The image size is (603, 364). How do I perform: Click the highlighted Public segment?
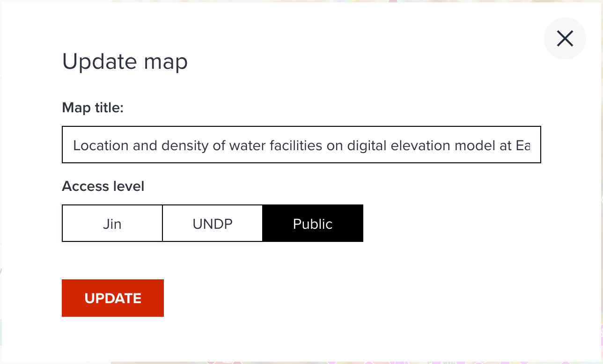click(x=313, y=223)
